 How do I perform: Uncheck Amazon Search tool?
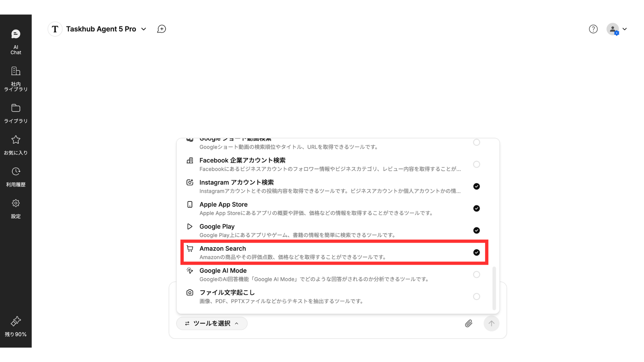coord(476,252)
